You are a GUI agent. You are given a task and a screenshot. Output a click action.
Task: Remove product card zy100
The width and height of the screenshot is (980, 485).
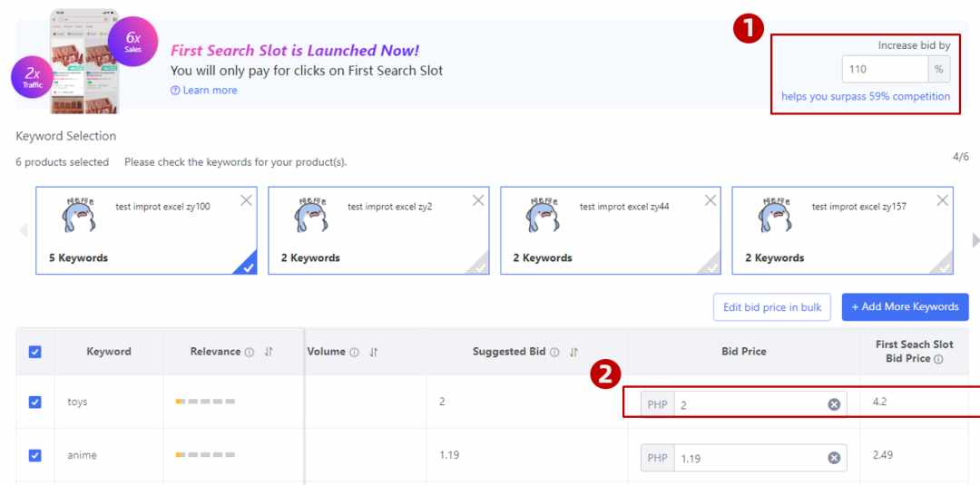(246, 200)
